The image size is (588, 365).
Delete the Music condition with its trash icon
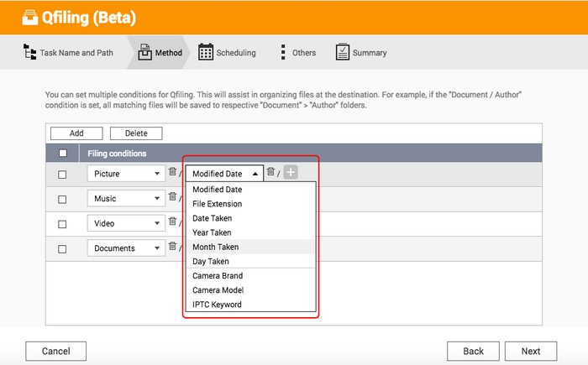click(x=172, y=196)
